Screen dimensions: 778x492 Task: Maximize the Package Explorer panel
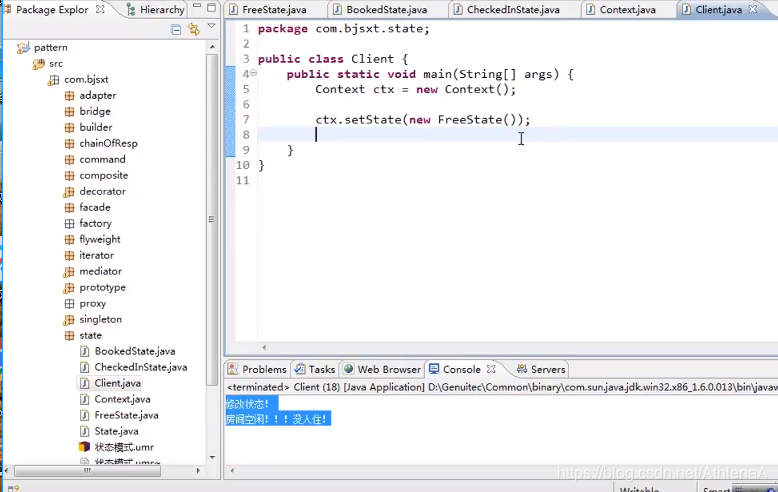[211, 7]
